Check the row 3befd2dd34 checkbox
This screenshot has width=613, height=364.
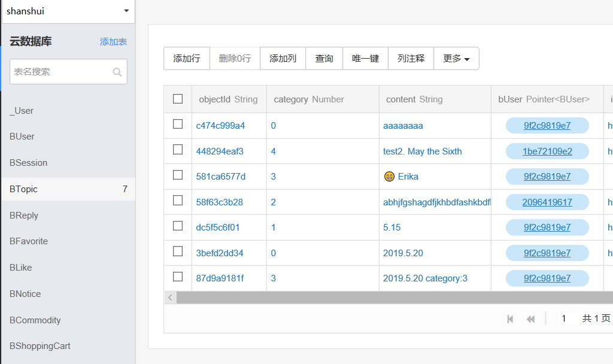click(178, 251)
